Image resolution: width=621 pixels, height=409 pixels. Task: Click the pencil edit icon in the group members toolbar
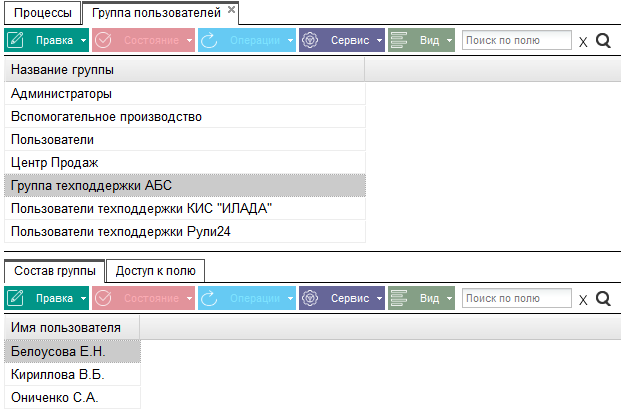tap(16, 298)
